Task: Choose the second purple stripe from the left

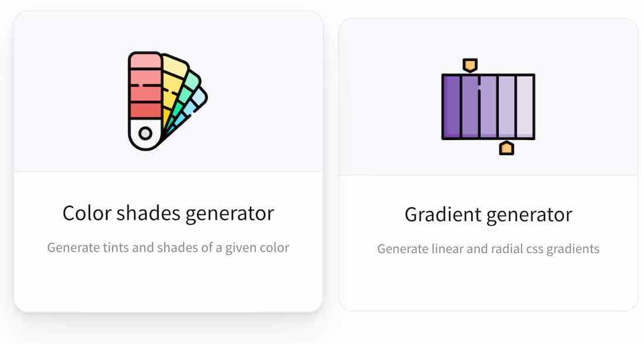Action: tap(470, 107)
